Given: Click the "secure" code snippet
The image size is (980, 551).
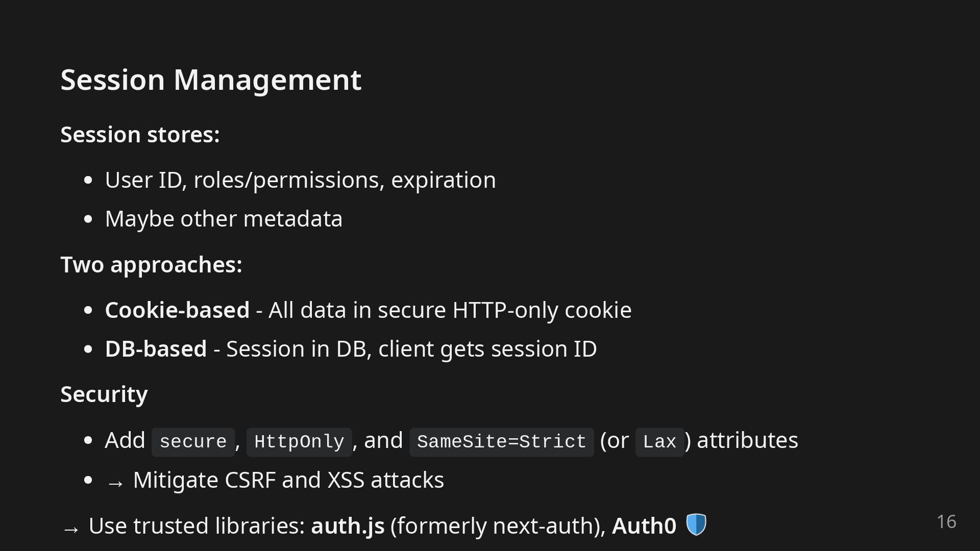Looking at the screenshot, I should coord(193,442).
